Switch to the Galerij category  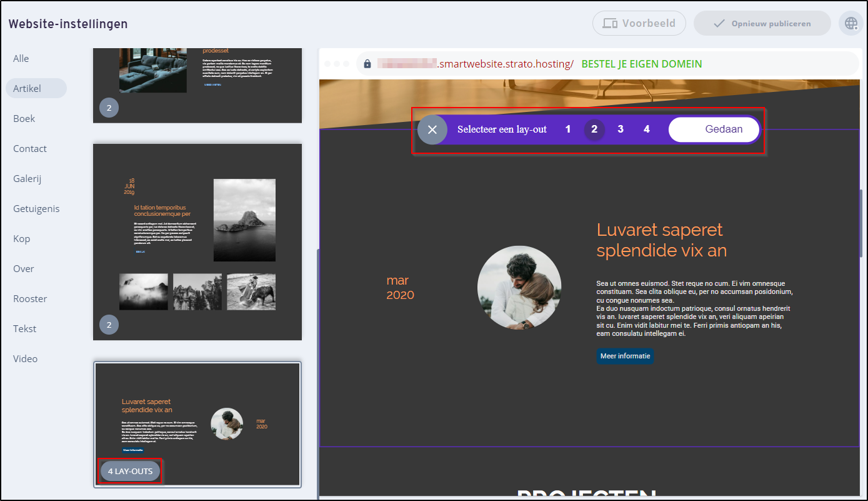coord(29,179)
